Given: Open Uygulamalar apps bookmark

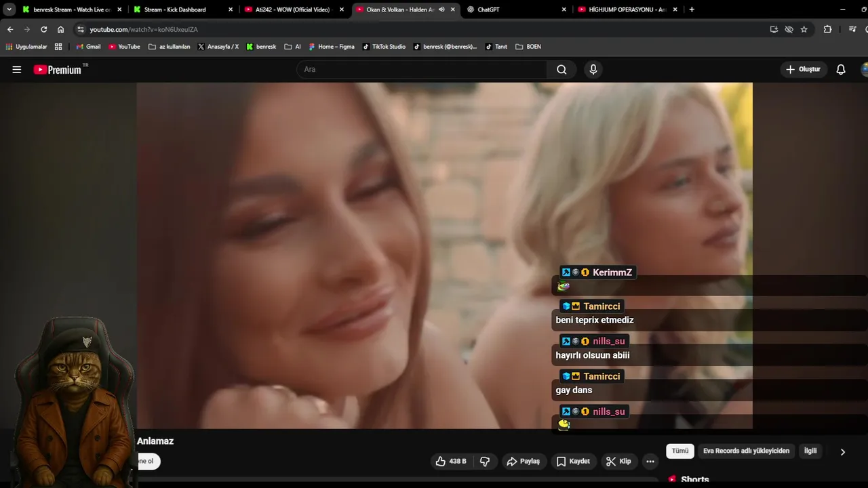Looking at the screenshot, I should (26, 47).
